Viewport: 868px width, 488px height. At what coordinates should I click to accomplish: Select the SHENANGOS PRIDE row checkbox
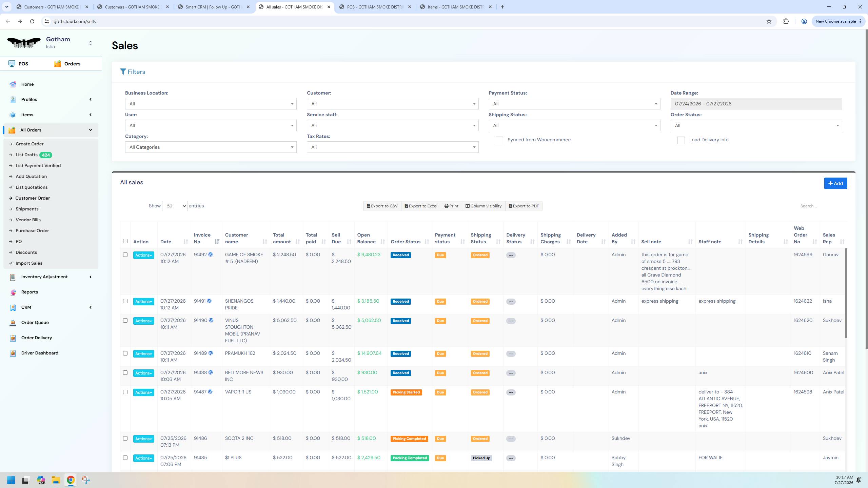(125, 301)
